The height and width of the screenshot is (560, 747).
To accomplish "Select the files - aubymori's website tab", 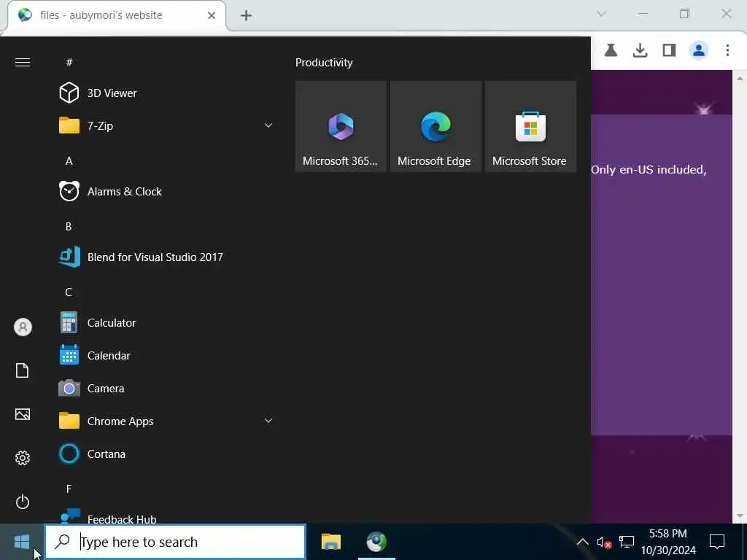I will coord(117,16).
